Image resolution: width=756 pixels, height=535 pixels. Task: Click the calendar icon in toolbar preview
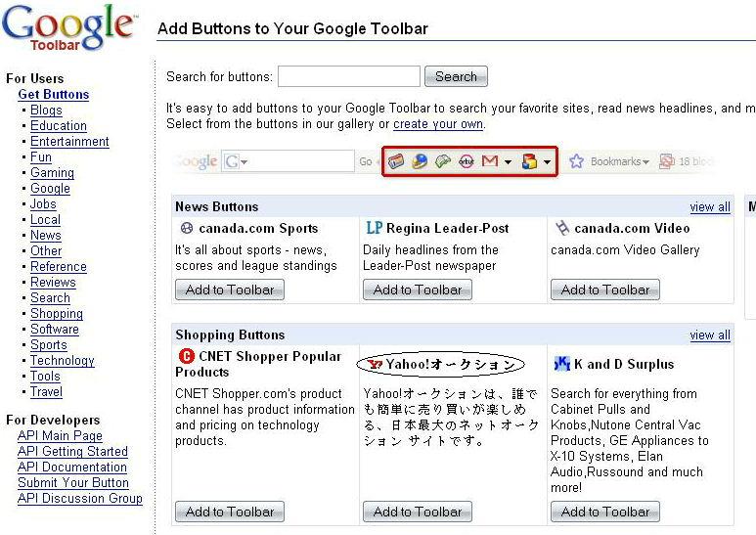pos(396,161)
